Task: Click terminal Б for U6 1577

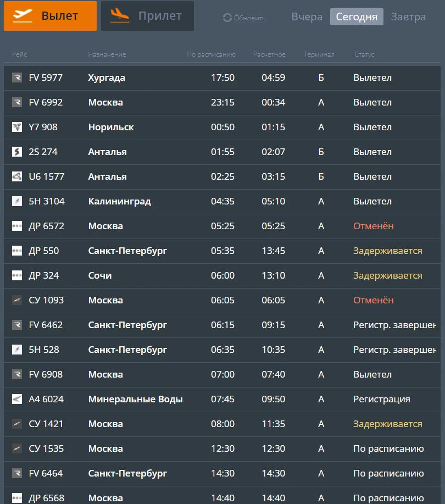Action: (321, 176)
